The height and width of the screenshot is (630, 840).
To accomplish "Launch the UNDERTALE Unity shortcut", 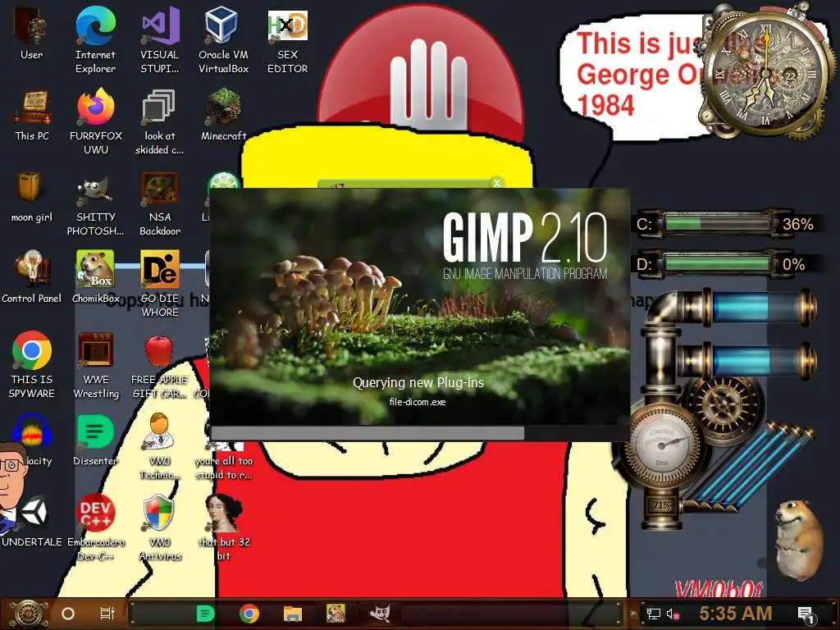I will click(33, 522).
